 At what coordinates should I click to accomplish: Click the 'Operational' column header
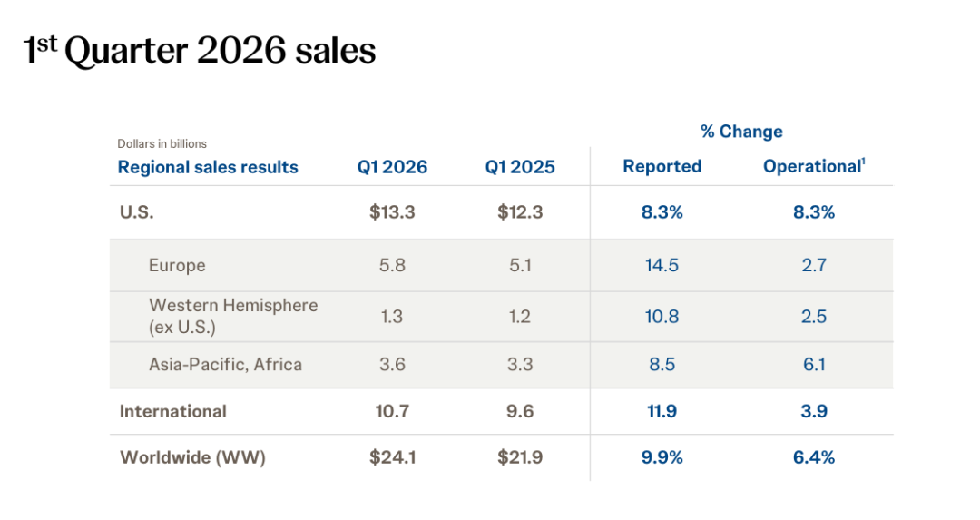811,166
